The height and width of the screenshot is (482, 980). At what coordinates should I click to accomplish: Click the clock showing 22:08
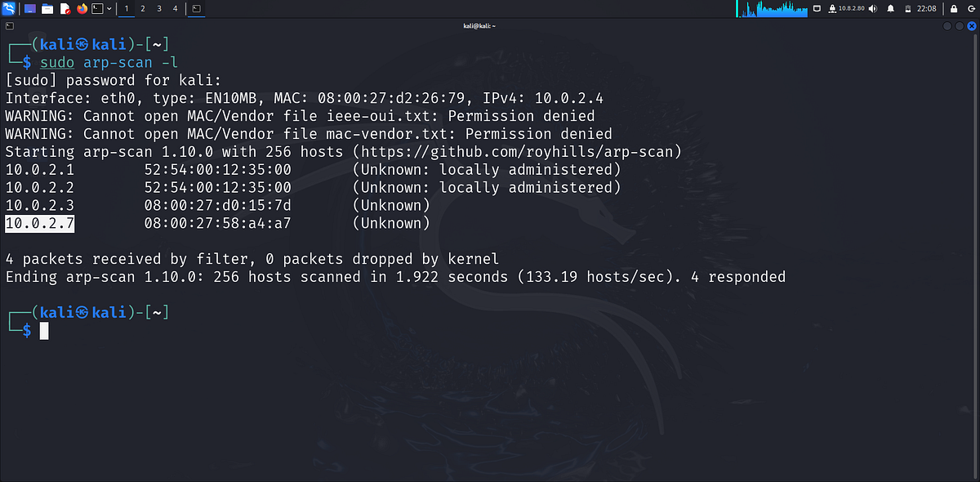pyautogui.click(x=926, y=9)
